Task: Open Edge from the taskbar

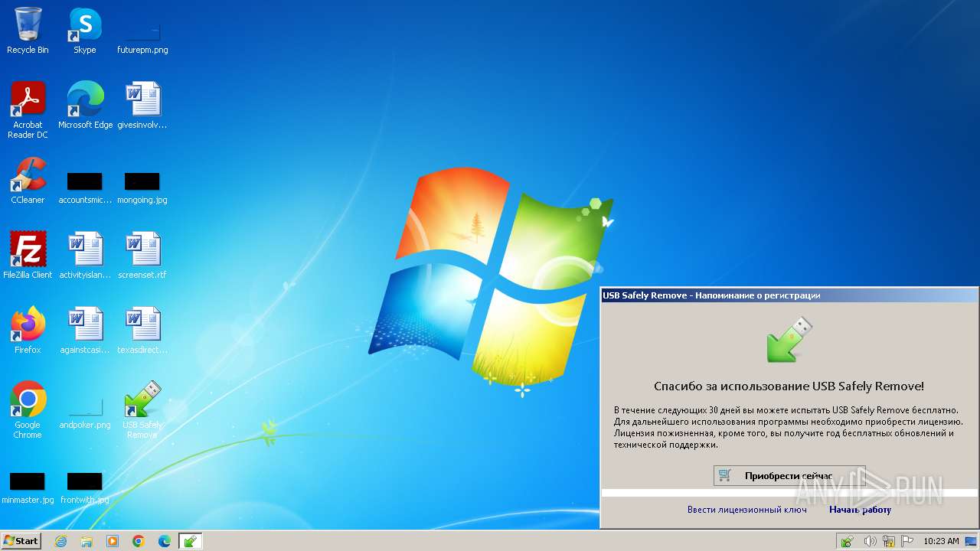Action: coord(165,541)
